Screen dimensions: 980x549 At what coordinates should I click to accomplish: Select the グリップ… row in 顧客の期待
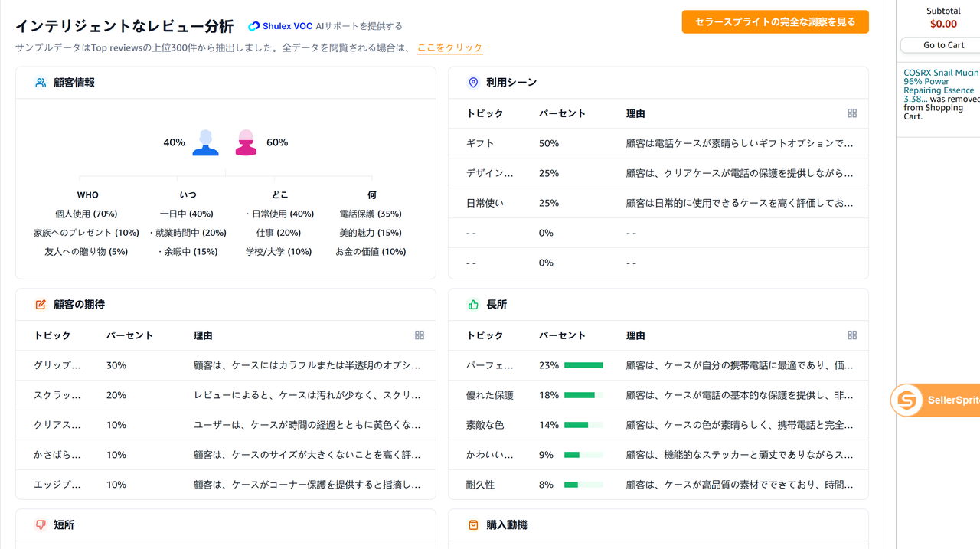click(x=226, y=365)
